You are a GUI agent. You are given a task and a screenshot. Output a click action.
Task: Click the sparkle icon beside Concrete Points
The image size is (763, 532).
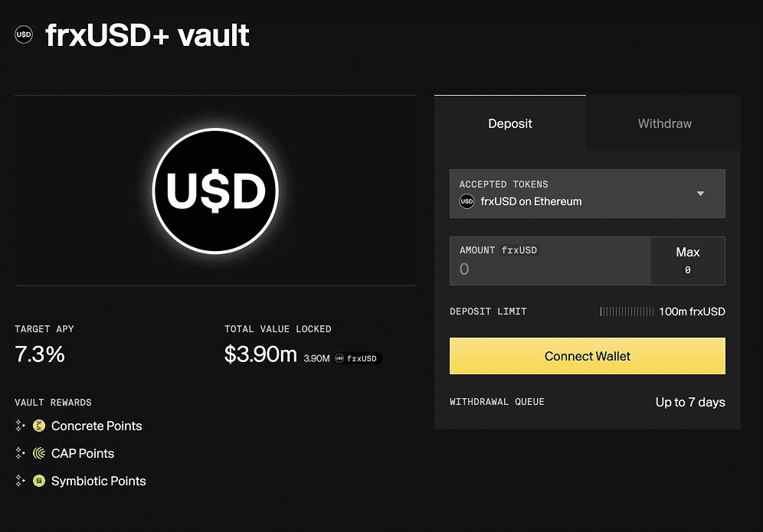tap(21, 426)
